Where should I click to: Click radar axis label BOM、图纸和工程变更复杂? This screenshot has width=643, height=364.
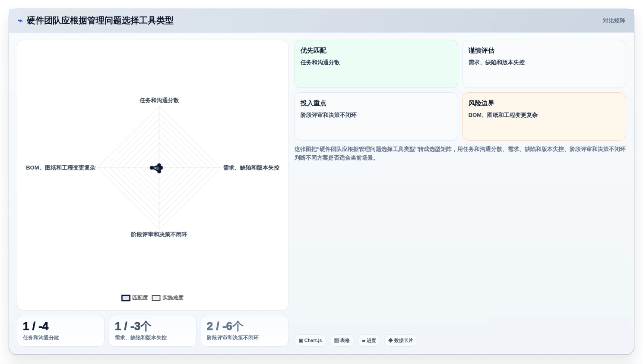click(61, 168)
